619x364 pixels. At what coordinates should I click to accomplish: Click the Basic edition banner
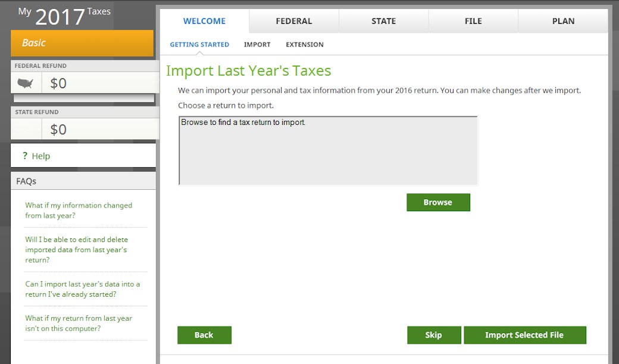click(x=82, y=43)
